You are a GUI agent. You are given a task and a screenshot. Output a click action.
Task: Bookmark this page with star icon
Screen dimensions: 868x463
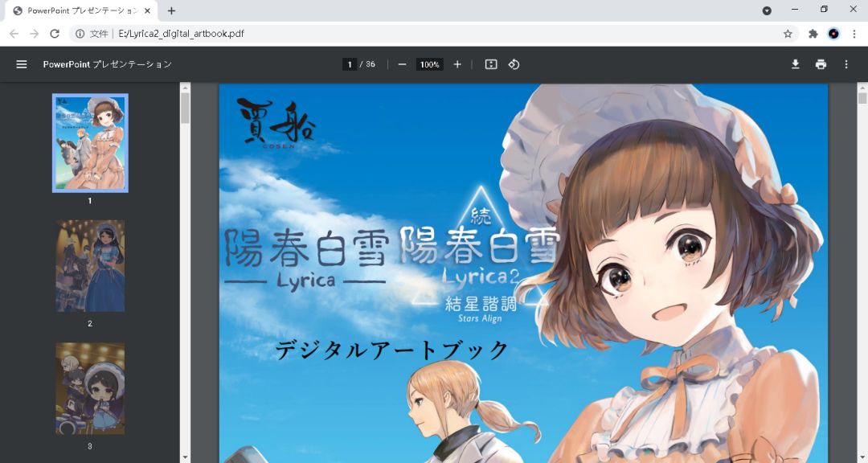pyautogui.click(x=788, y=34)
